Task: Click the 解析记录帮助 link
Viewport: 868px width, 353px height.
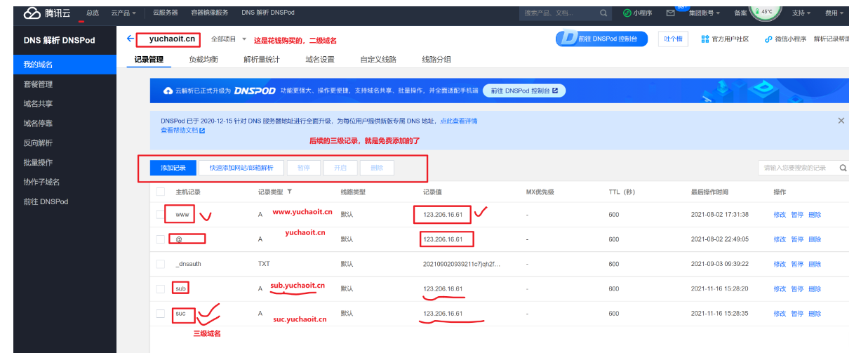Action: click(832, 39)
